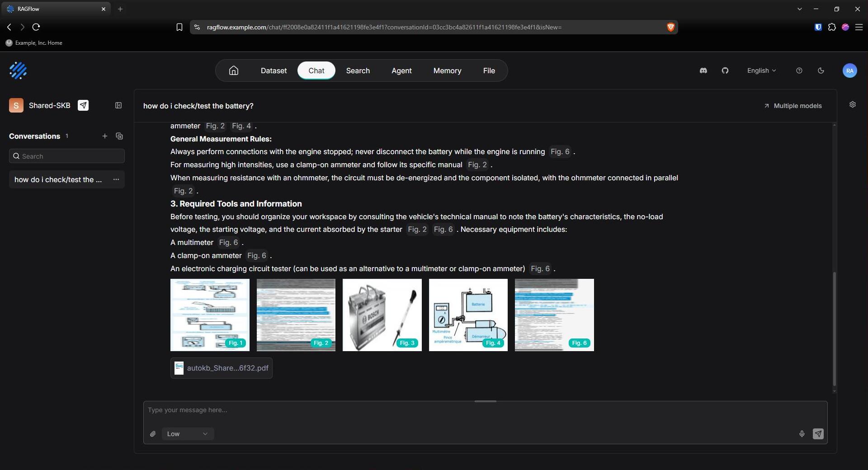Click Fig. 6 citation after A multimeter
868x470 pixels.
click(x=228, y=243)
